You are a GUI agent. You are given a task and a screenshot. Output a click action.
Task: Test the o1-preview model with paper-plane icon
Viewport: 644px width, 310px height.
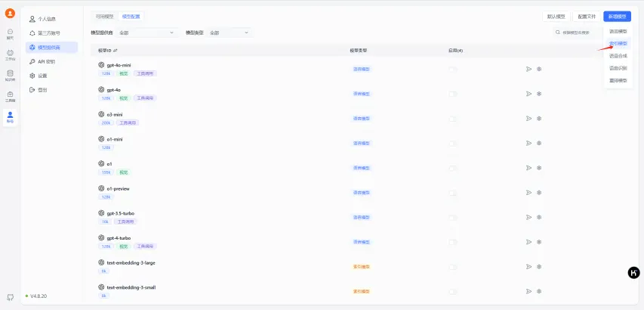click(x=528, y=192)
